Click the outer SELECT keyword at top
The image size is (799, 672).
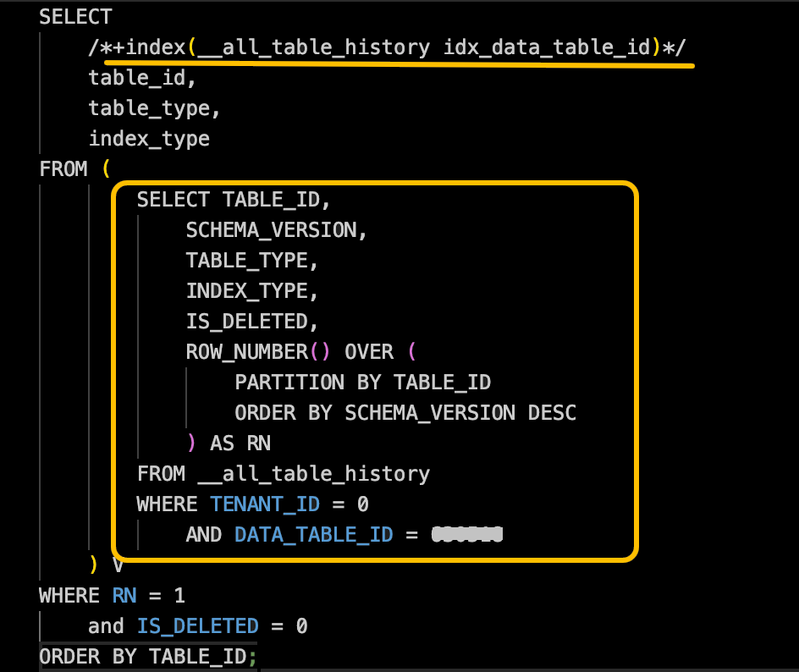(75, 17)
